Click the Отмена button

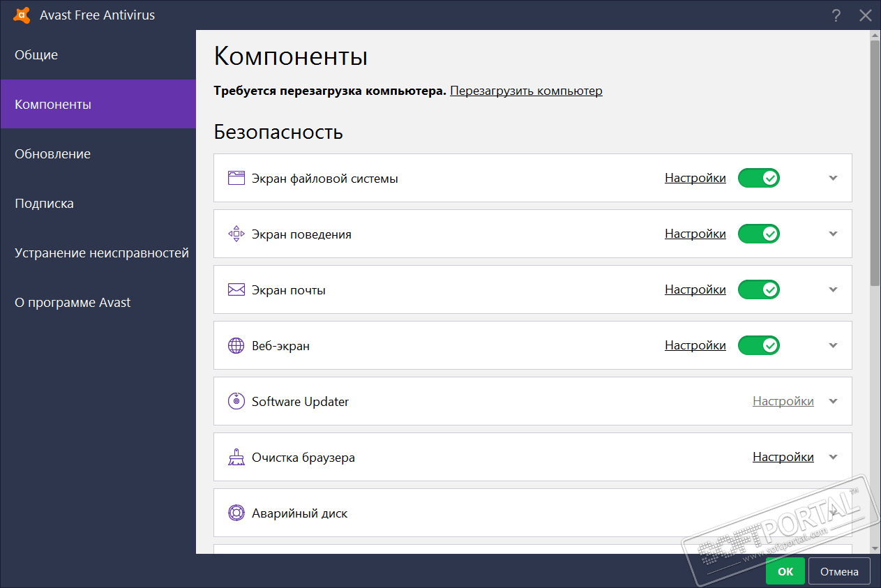[x=839, y=571]
